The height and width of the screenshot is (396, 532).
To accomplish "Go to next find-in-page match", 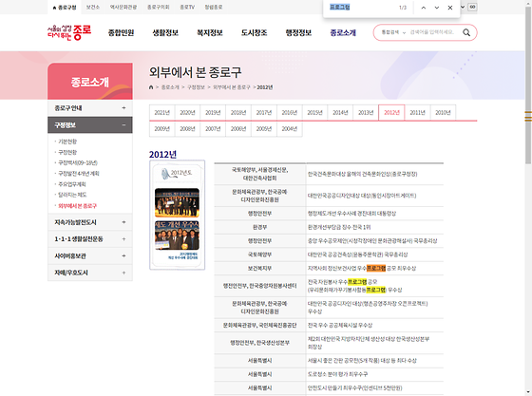I will (437, 8).
